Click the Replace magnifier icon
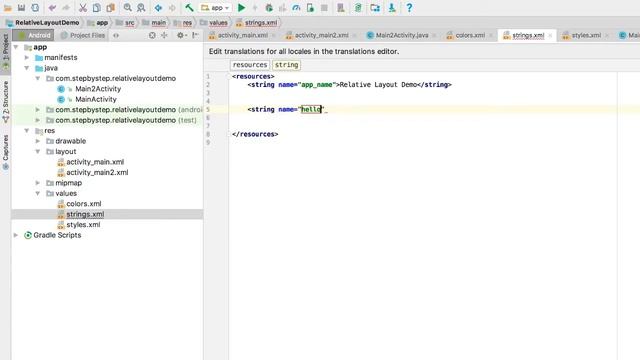 141,7
